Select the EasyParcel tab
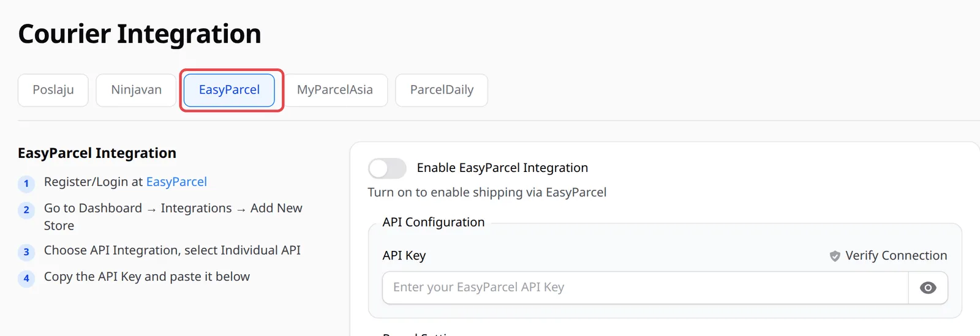 [229, 90]
